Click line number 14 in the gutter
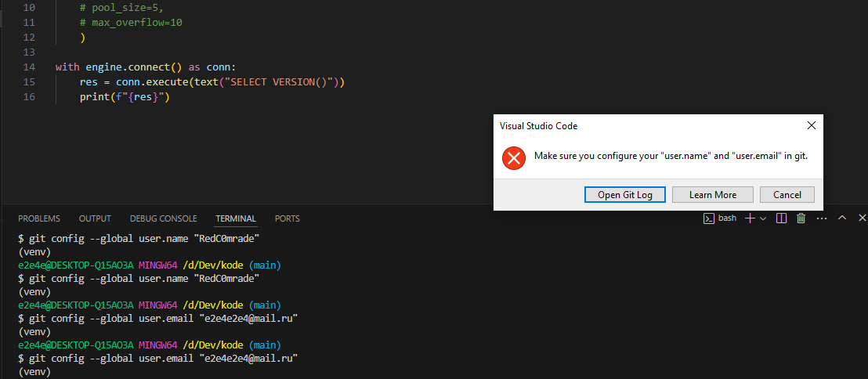The height and width of the screenshot is (379, 868). pyautogui.click(x=30, y=67)
